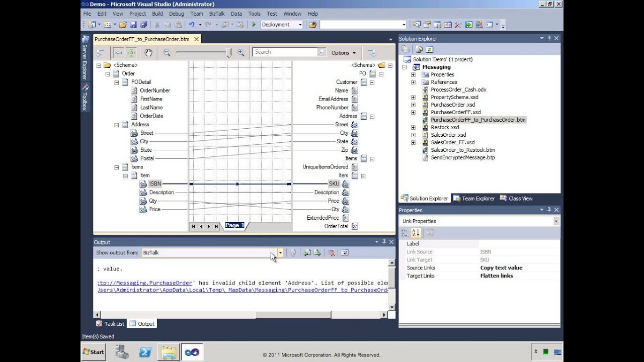Click the search magnifier icon beside Search box
The width and height of the screenshot is (644, 362).
coord(321,52)
